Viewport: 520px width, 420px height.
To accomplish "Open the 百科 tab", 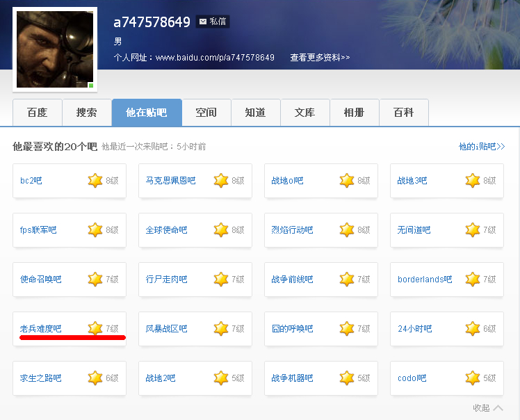I will [x=404, y=113].
